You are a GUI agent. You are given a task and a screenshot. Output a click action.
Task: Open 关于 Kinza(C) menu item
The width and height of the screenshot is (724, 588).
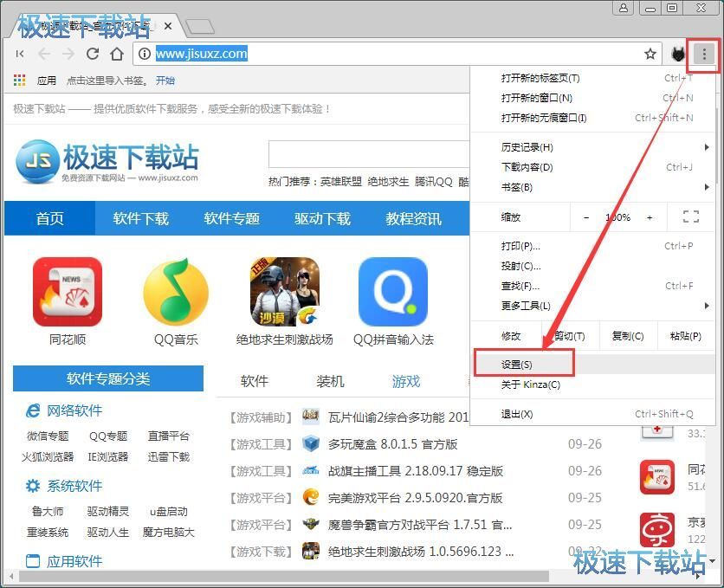(593, 384)
